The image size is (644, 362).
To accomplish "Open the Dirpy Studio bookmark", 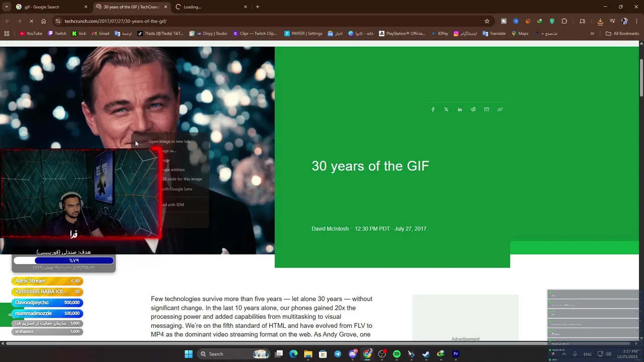I will 208,34.
